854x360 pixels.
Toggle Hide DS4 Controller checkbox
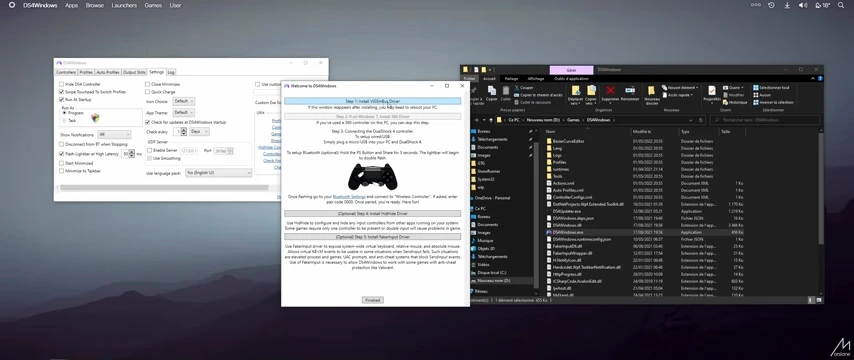tap(62, 84)
